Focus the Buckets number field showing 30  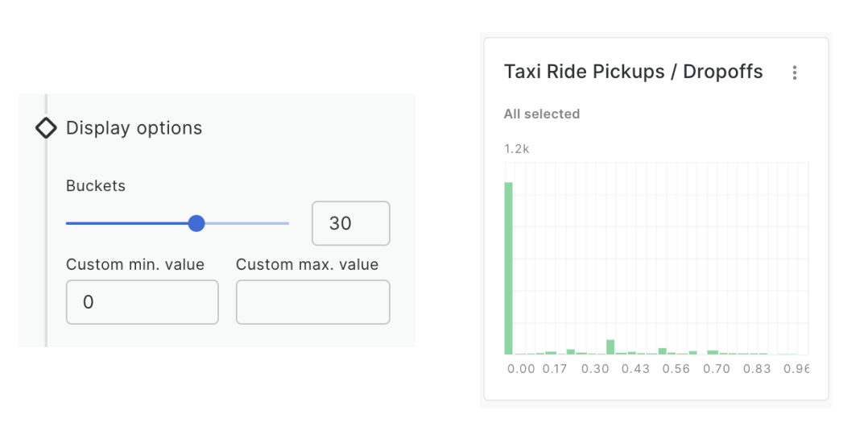coord(350,223)
